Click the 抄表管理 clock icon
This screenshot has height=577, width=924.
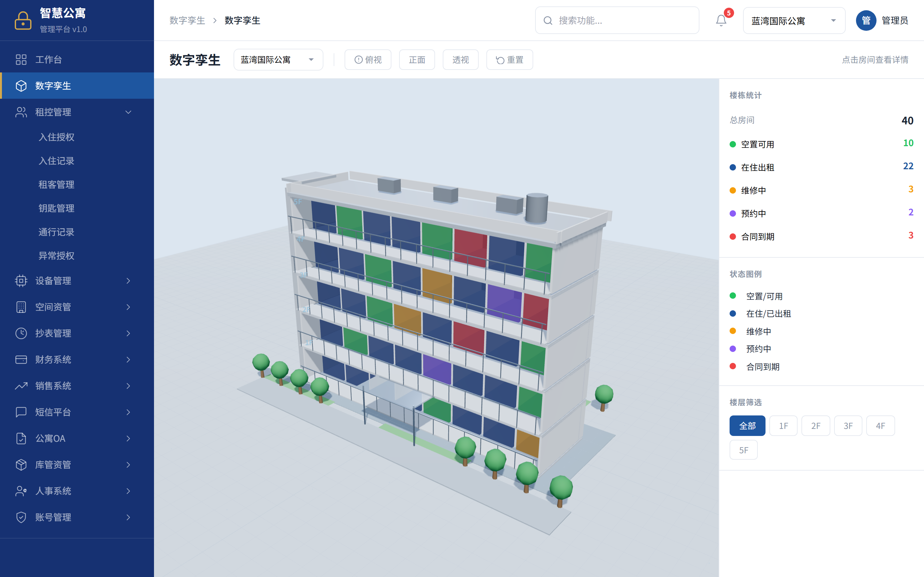pos(21,333)
